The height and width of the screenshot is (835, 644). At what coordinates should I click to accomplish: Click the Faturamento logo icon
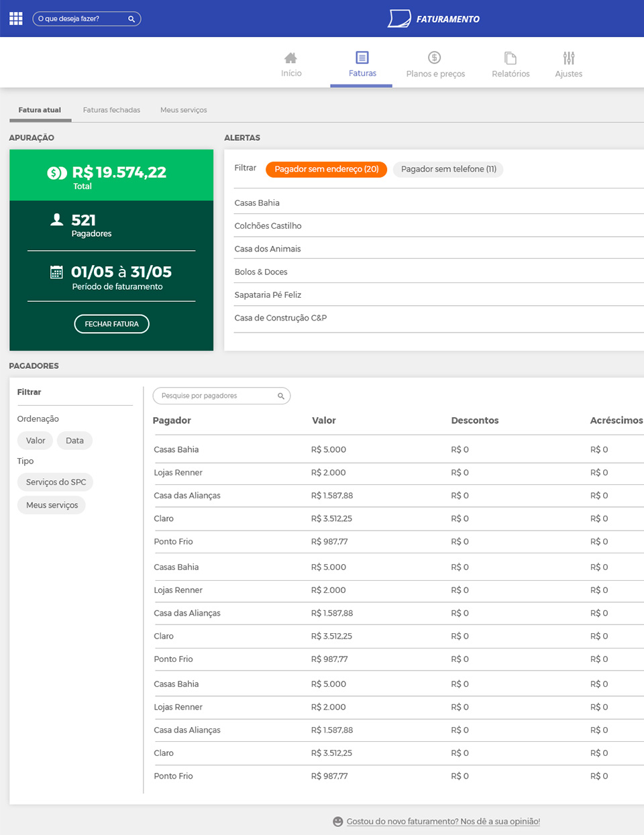pyautogui.click(x=399, y=19)
